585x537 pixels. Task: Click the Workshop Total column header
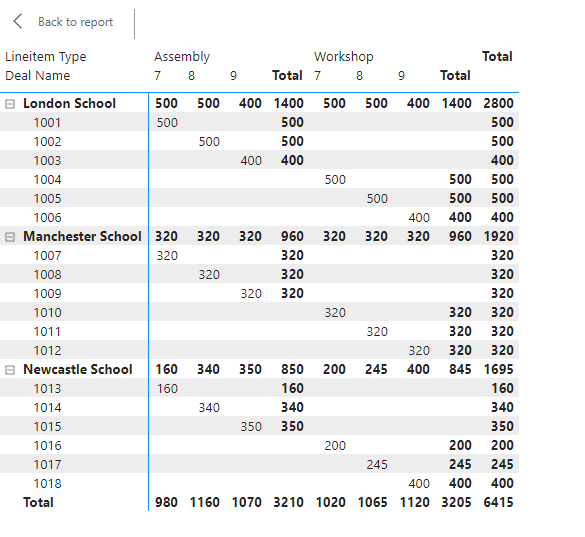click(455, 76)
